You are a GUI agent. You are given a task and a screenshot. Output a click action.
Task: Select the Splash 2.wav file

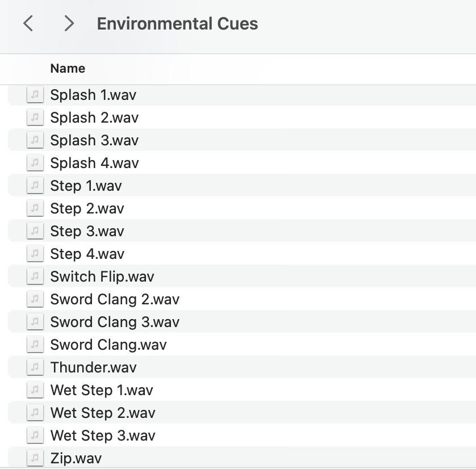tap(242, 118)
